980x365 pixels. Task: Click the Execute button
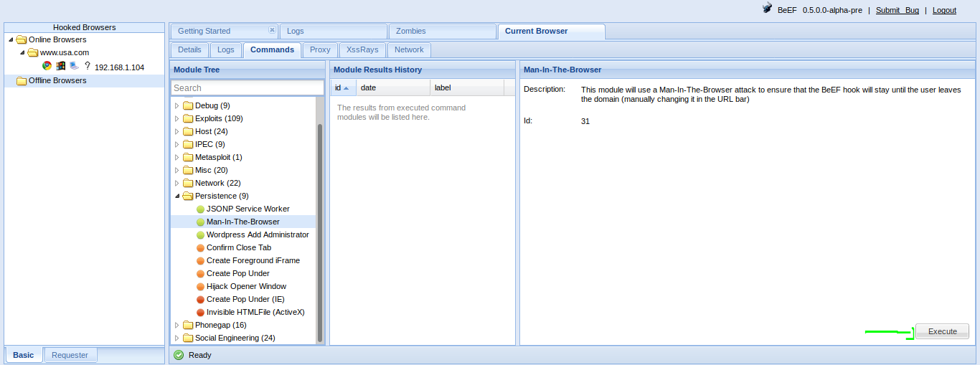coord(943,331)
